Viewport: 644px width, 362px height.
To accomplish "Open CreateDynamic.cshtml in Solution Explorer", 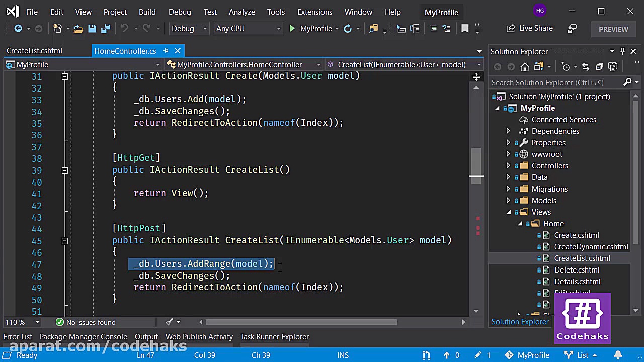I will tap(591, 247).
